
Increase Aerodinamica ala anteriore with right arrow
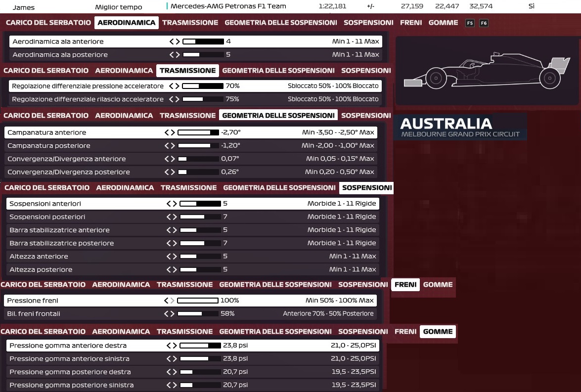click(x=178, y=42)
